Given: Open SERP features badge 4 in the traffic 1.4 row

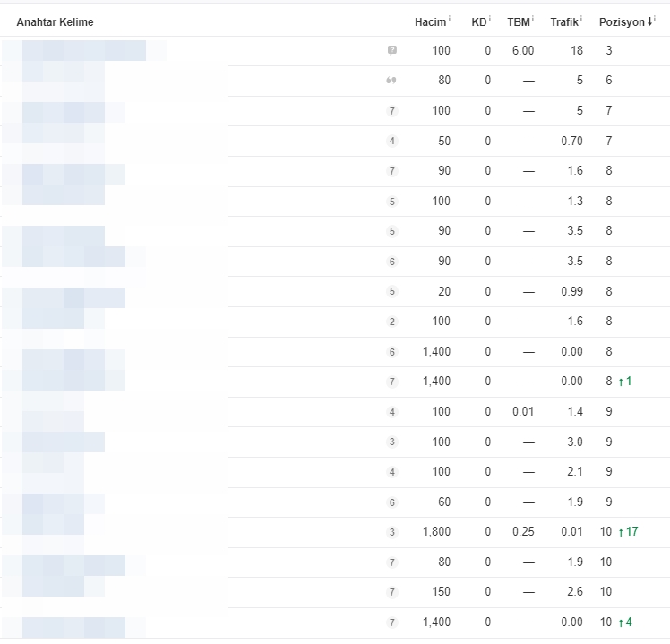Looking at the screenshot, I should [391, 412].
